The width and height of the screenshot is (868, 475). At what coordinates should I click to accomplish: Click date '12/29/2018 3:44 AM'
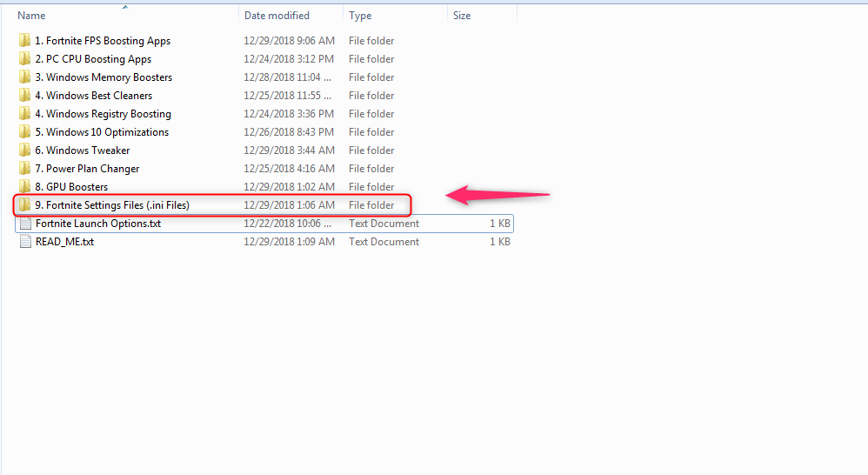[x=290, y=150]
